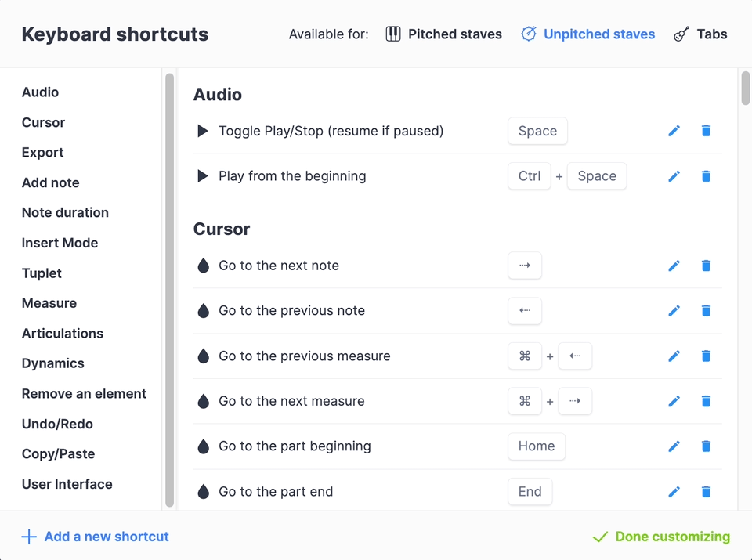
Task: Click the Space key badge for Toggle Play/Stop
Action: tap(537, 131)
